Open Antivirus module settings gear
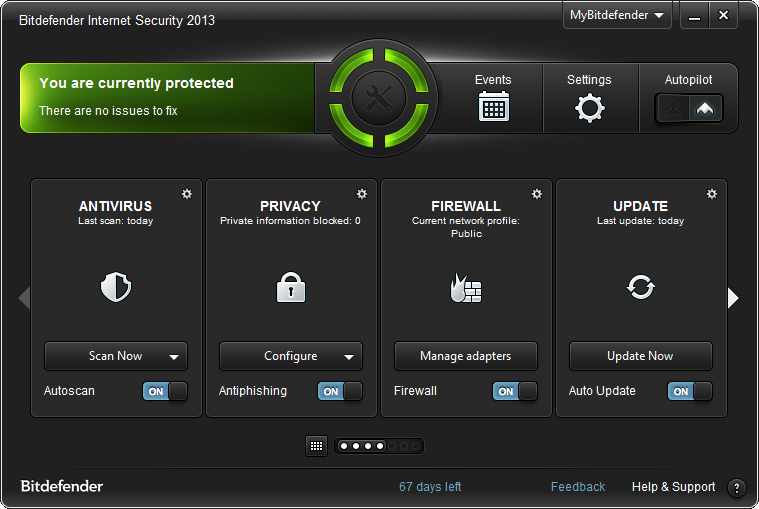This screenshot has height=509, width=759. [x=187, y=194]
